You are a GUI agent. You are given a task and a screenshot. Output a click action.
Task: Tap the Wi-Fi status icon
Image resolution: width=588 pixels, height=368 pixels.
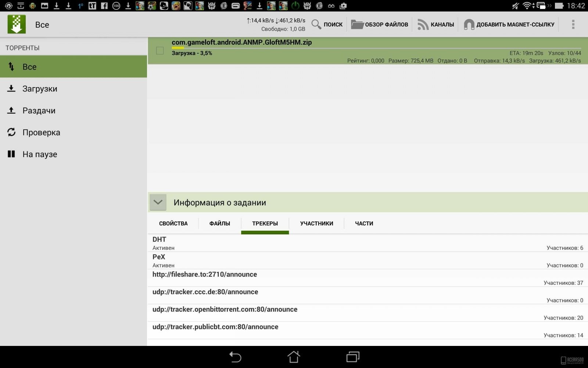527,6
